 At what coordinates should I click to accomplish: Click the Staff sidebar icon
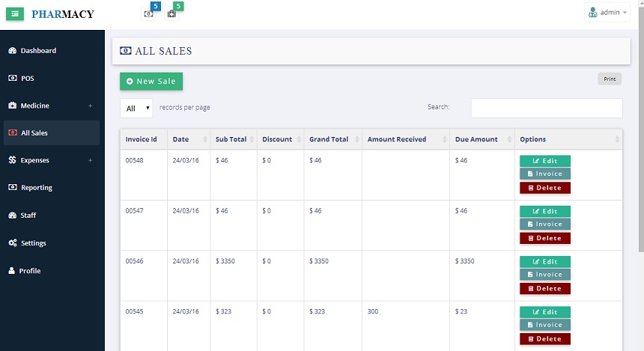coord(13,216)
